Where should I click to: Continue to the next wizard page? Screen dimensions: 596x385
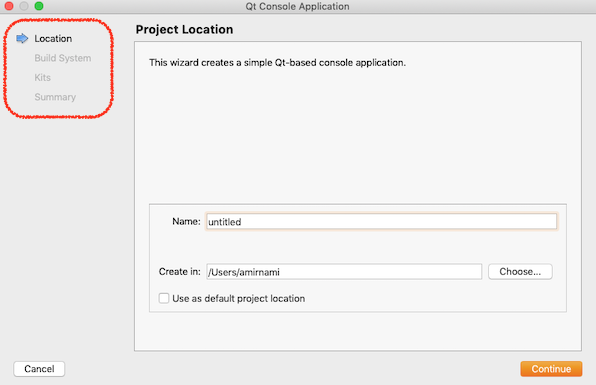[551, 369]
